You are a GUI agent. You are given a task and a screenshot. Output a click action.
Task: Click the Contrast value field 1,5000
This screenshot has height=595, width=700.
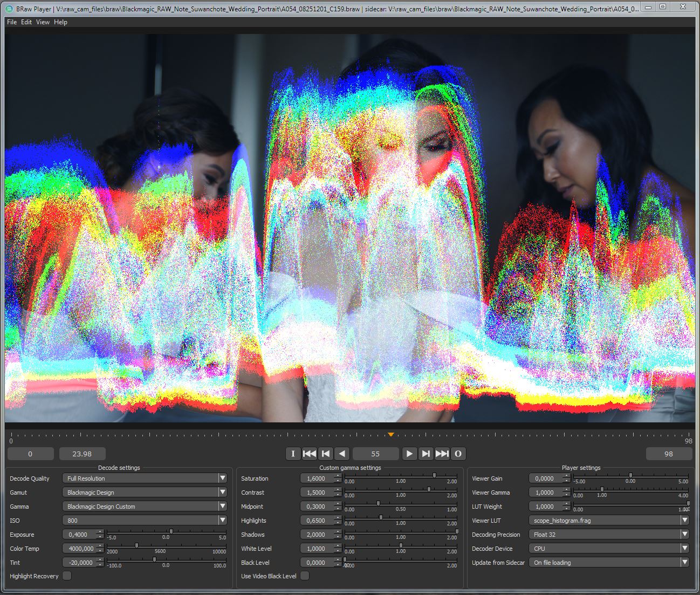(x=321, y=492)
